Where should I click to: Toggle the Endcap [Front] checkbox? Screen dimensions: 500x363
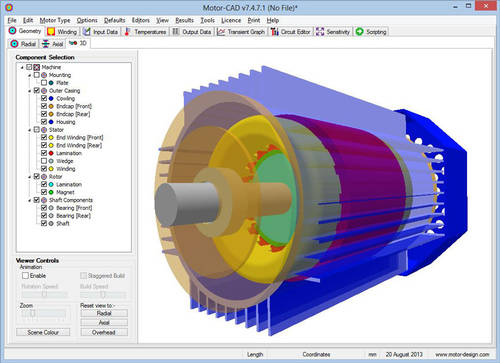pos(44,106)
